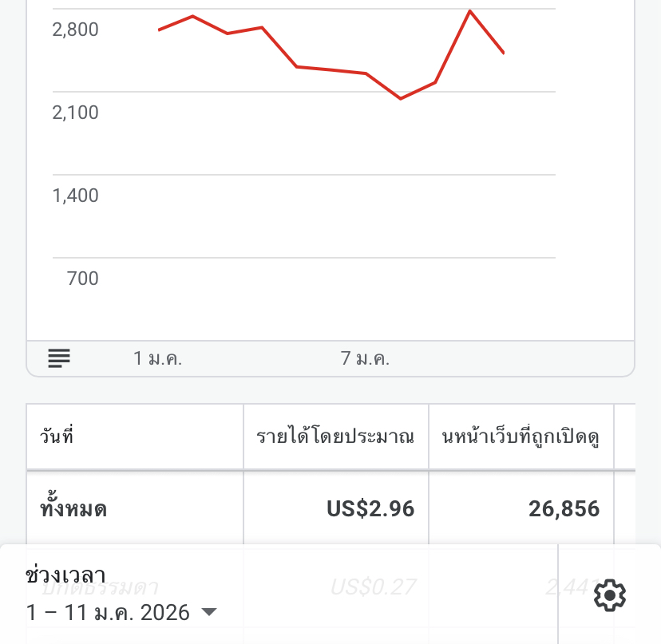Click the 2,800 y-axis label
661x644 pixels.
[75, 30]
